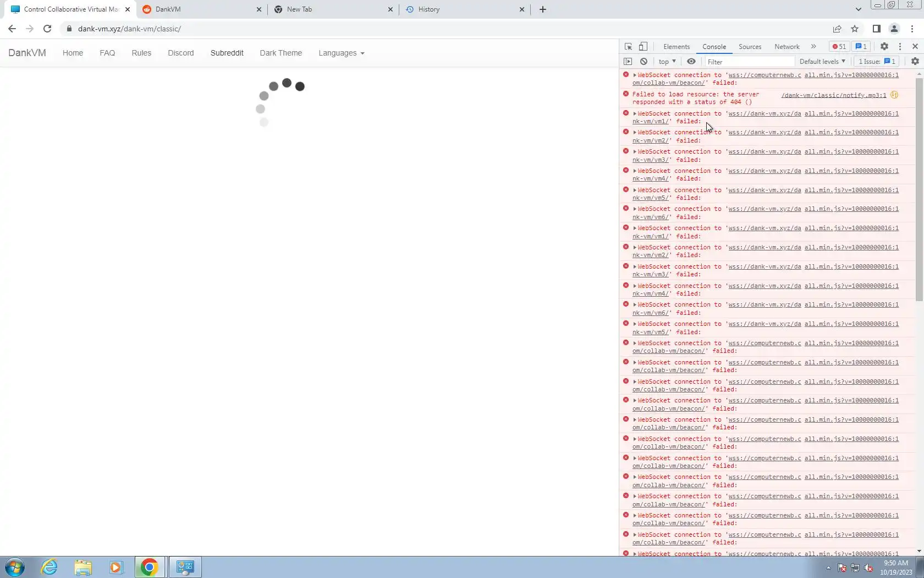Image resolution: width=924 pixels, height=578 pixels.
Task: Reload the current page
Action: (47, 29)
